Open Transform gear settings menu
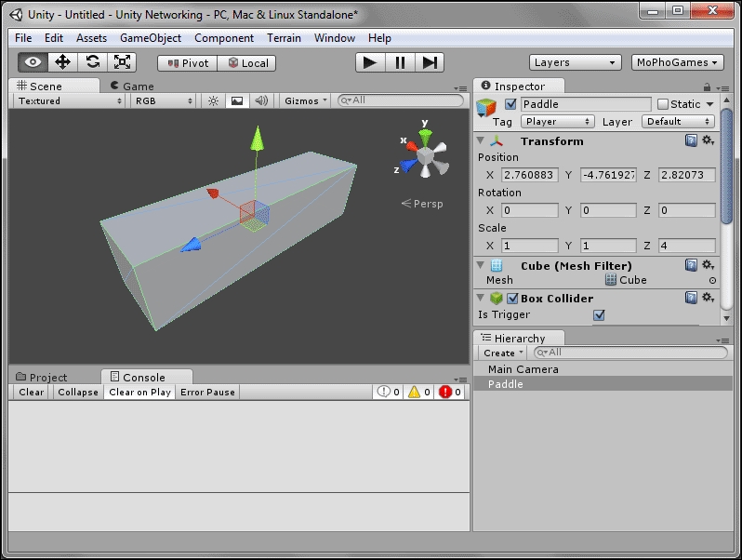 708,140
